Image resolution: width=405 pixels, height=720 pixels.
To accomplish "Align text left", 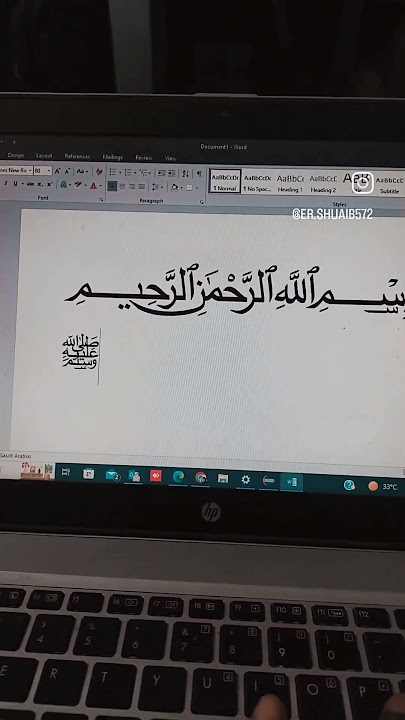I will click(112, 186).
